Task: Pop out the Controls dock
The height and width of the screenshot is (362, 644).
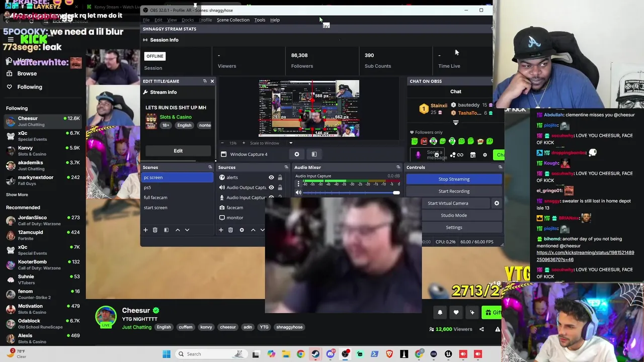Action: pos(500,167)
